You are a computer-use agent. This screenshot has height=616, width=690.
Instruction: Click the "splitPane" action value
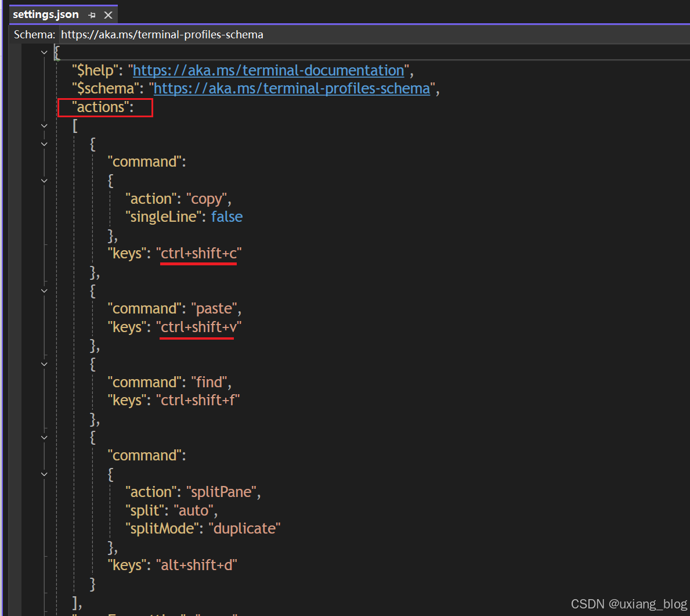pyautogui.click(x=221, y=492)
